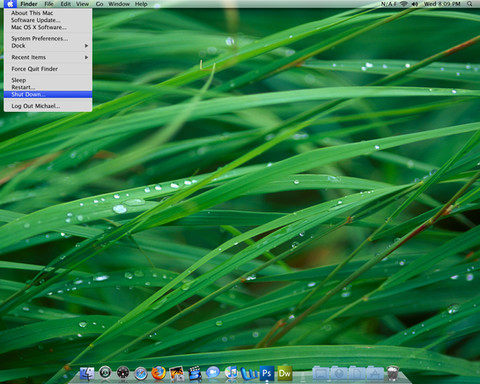This screenshot has width=480, height=384.
Task: Launch Dreamweaver (Dw) from the Dock
Action: pyautogui.click(x=284, y=373)
